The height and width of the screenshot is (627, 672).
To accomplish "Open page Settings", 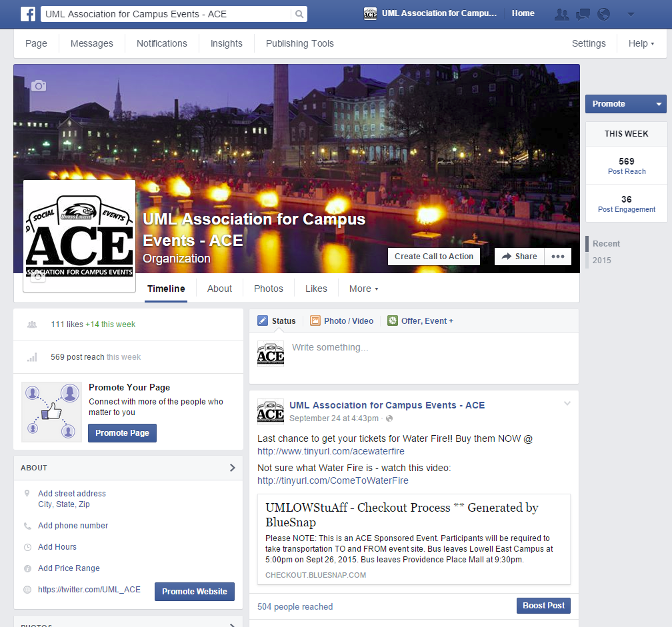I will coord(589,44).
